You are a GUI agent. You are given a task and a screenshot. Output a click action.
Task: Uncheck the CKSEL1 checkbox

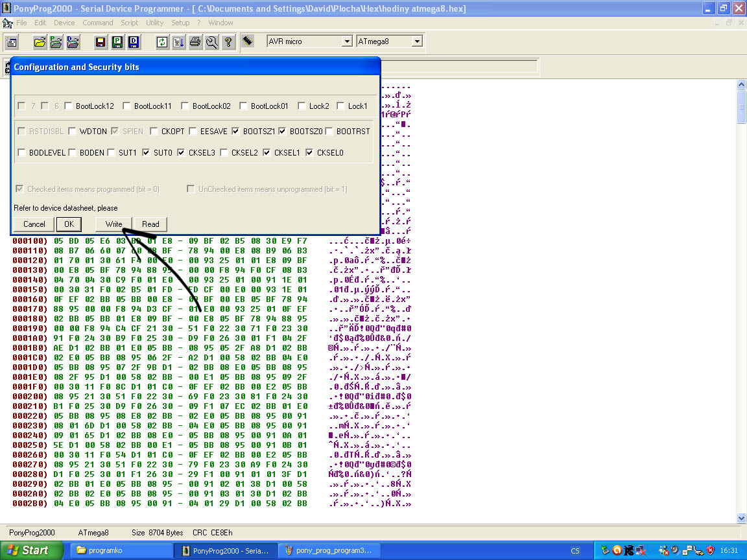point(267,152)
